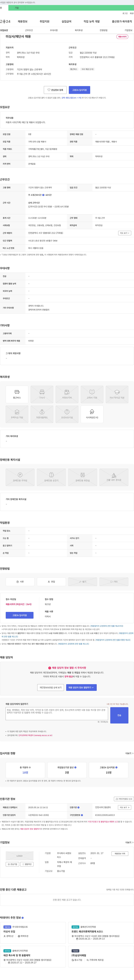Open 더보기 for 기업정보 section
134x980 pixels.
click(x=129, y=843)
